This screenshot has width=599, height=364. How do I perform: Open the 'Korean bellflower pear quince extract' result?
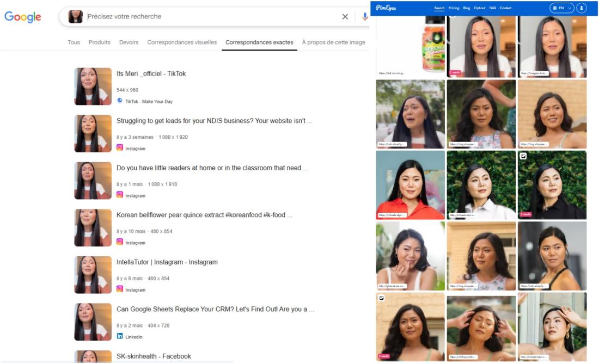pos(204,215)
